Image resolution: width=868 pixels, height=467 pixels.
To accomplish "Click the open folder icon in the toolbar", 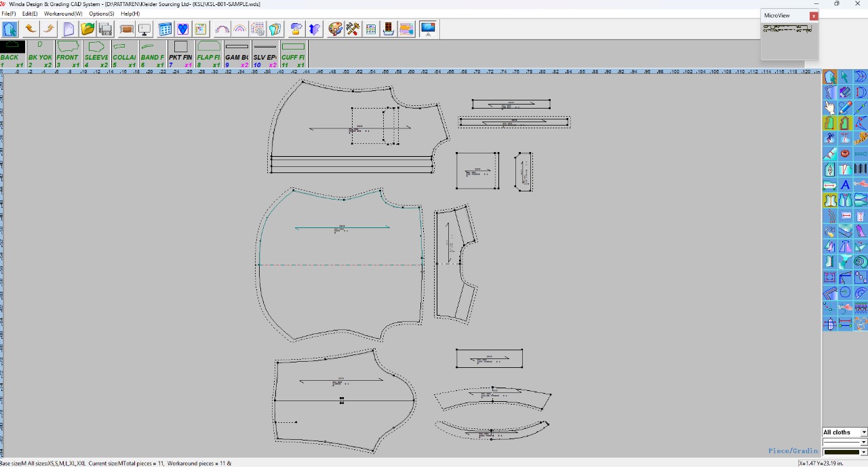I will [87, 29].
